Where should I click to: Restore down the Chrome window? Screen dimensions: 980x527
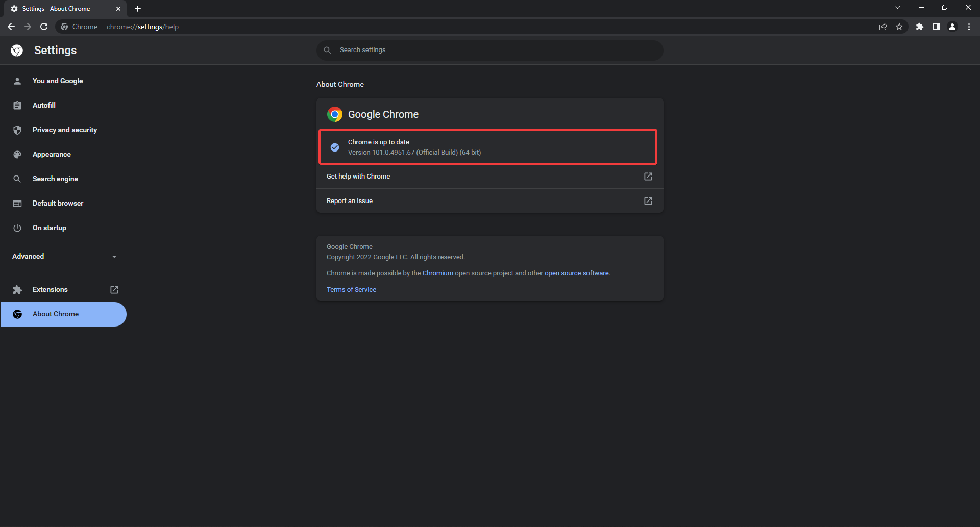tap(945, 8)
